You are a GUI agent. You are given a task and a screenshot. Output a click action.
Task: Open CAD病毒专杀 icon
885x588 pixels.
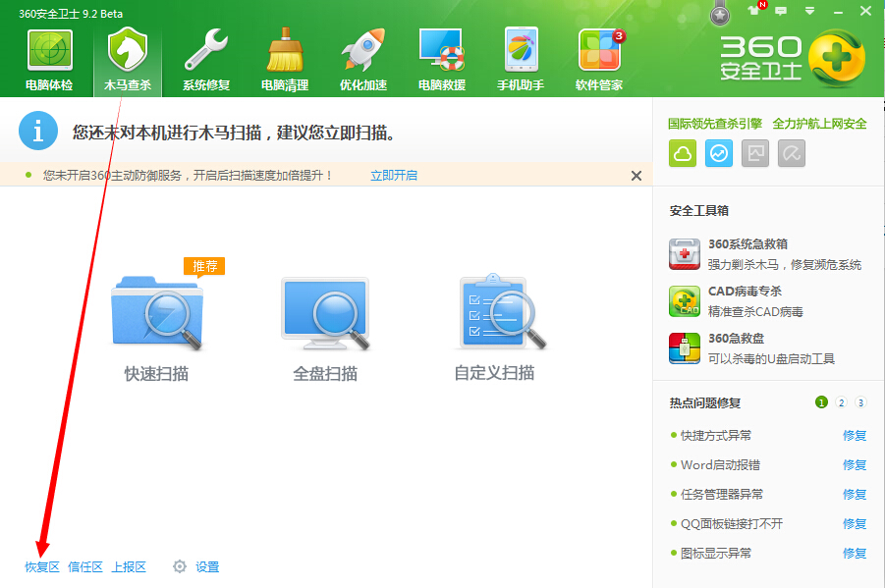point(685,301)
